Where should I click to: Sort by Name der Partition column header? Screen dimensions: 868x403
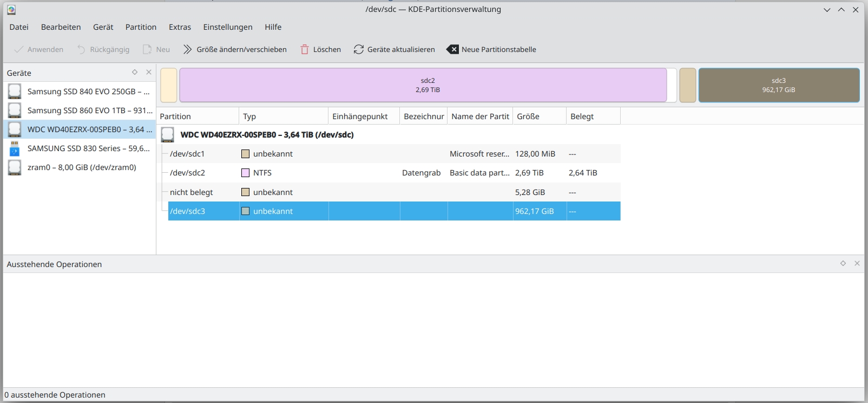click(480, 116)
